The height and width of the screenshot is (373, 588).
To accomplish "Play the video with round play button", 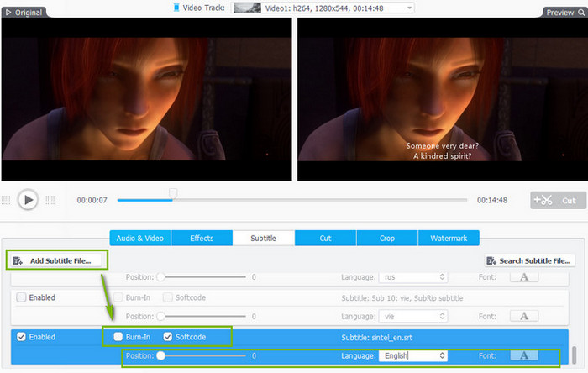I will click(28, 200).
